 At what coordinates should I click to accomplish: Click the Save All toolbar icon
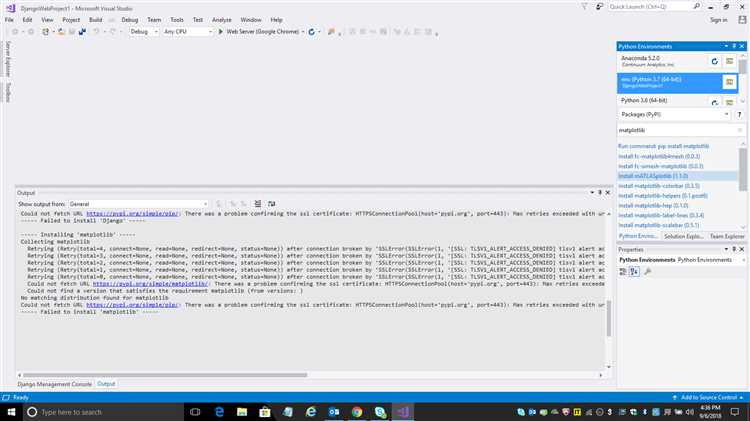82,32
